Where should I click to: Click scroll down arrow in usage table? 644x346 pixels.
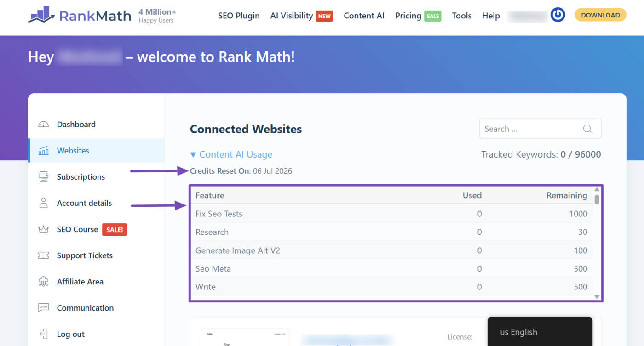[597, 296]
